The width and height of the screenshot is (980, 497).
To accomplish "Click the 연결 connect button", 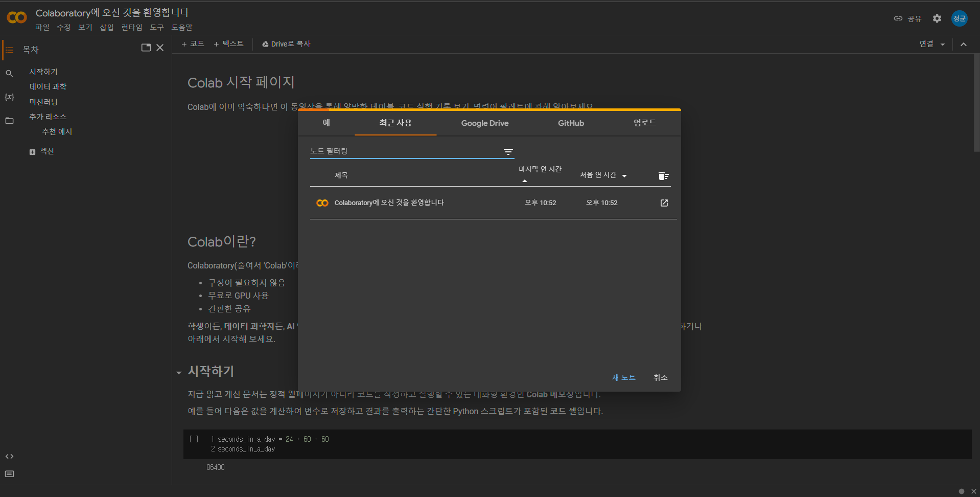I will click(x=926, y=44).
